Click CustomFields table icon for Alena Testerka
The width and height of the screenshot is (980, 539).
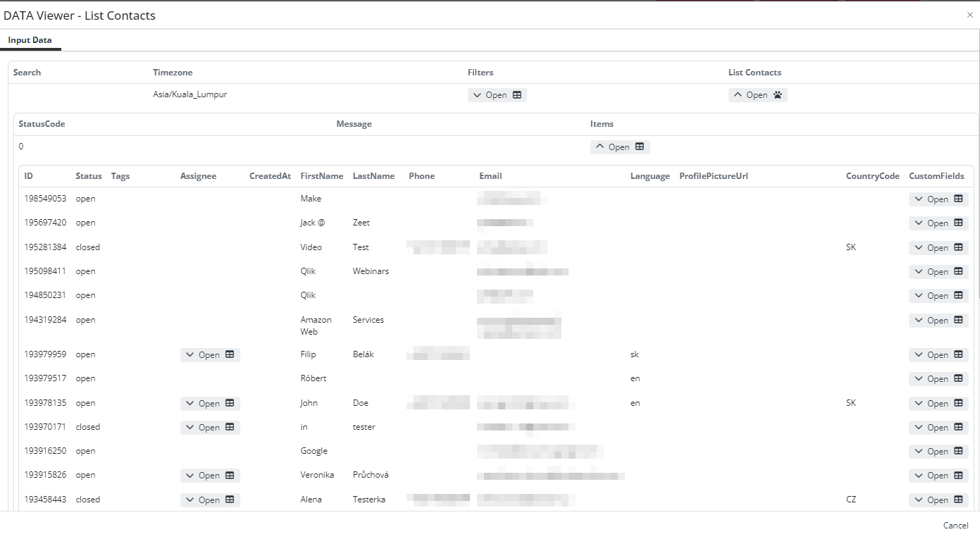(958, 500)
